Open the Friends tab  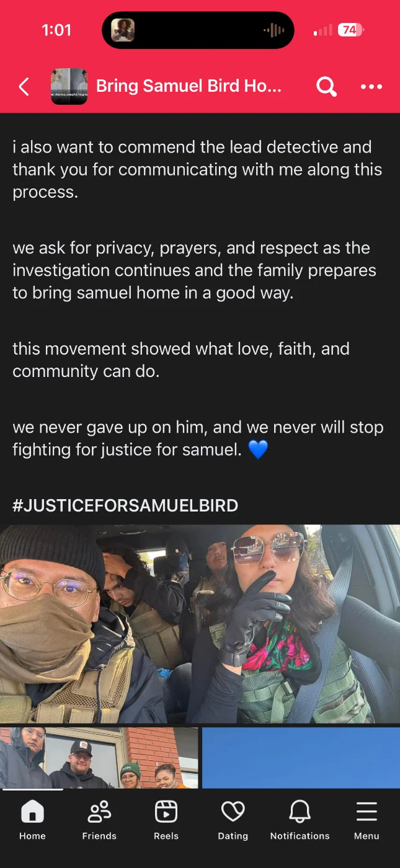click(x=99, y=820)
